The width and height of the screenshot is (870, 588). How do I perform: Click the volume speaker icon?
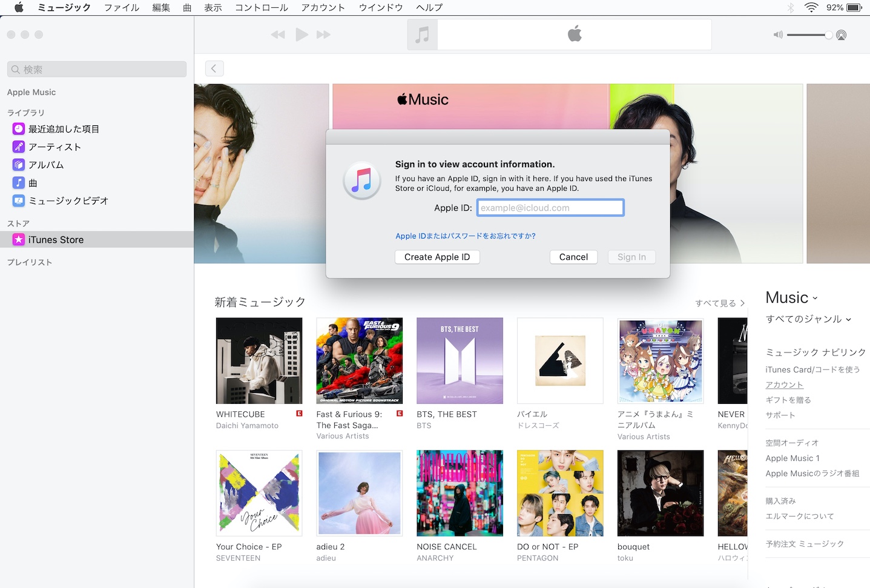coord(778,35)
